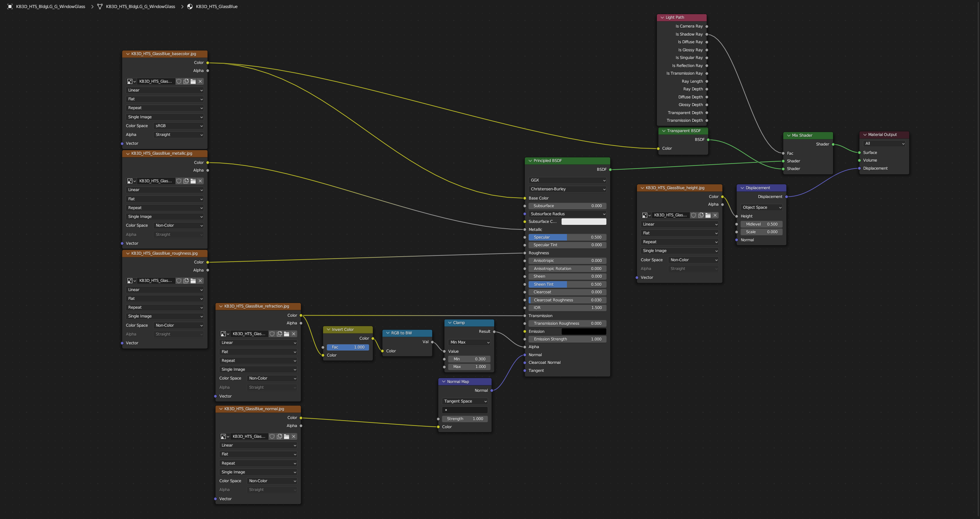
Task: Open image browser icon in metallic node
Action: (131, 181)
